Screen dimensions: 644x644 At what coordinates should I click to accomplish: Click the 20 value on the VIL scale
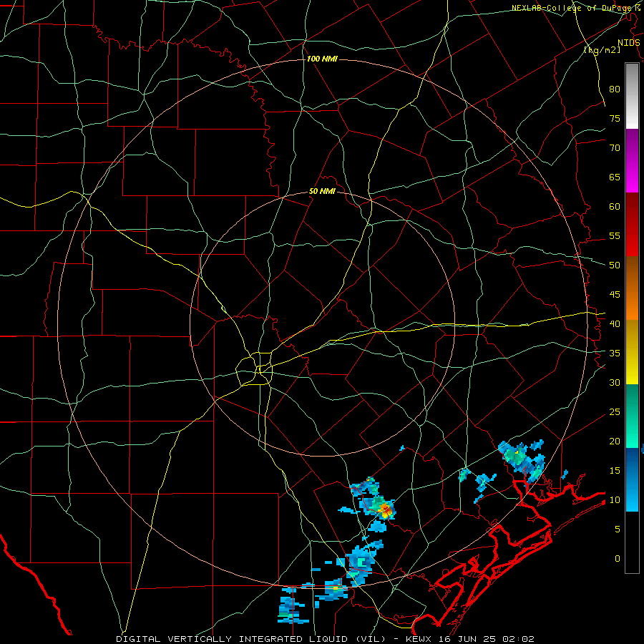coord(615,441)
